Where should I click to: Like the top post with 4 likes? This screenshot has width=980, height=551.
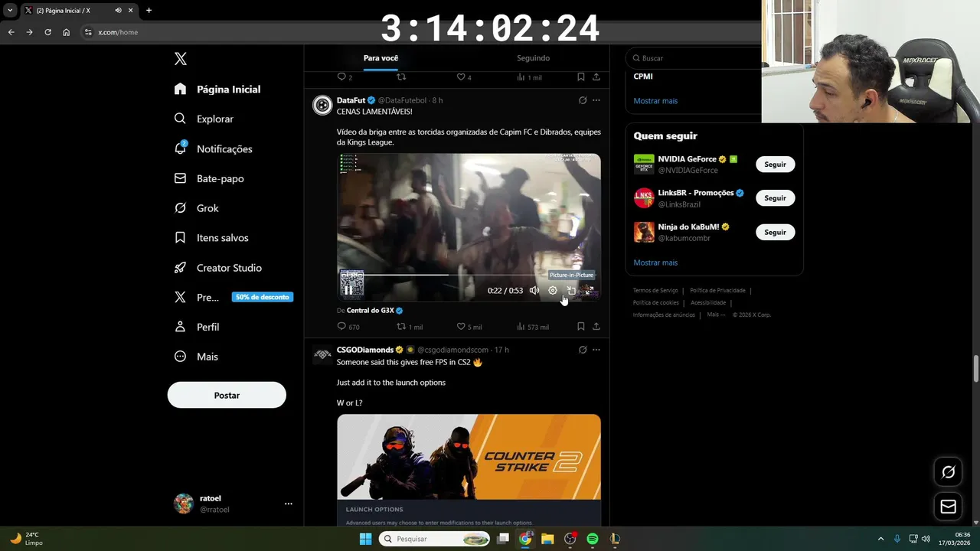(463, 77)
